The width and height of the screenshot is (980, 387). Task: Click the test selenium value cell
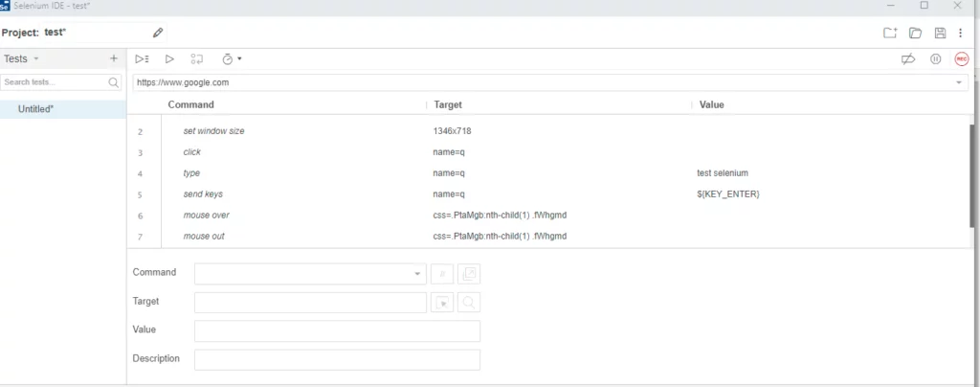pyautogui.click(x=723, y=173)
